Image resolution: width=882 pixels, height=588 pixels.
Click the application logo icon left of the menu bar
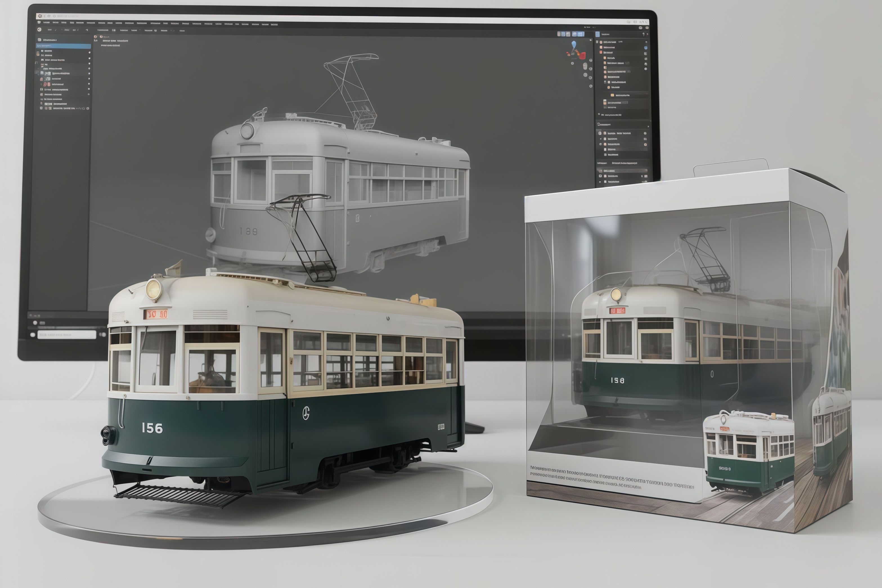click(39, 23)
